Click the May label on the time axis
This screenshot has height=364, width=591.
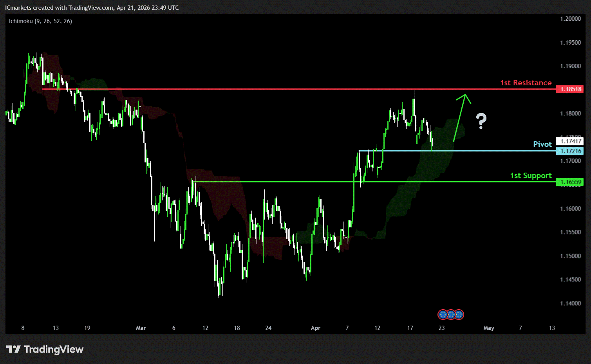[488, 328]
